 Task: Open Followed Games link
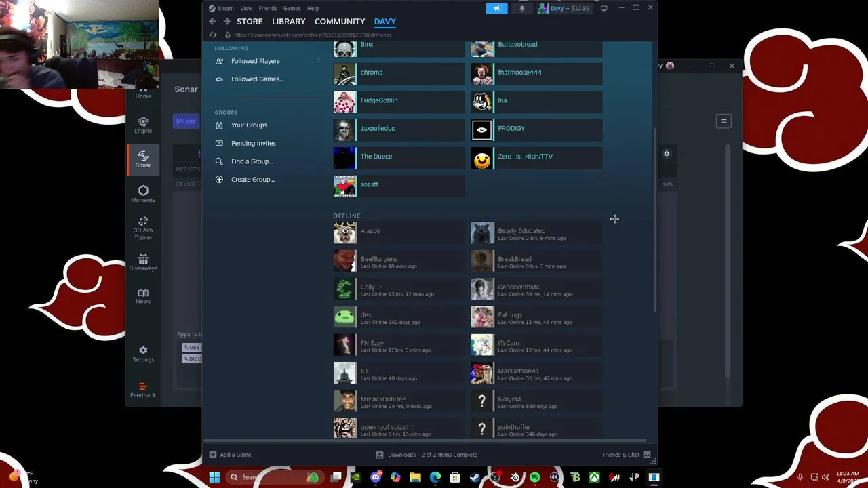(258, 79)
